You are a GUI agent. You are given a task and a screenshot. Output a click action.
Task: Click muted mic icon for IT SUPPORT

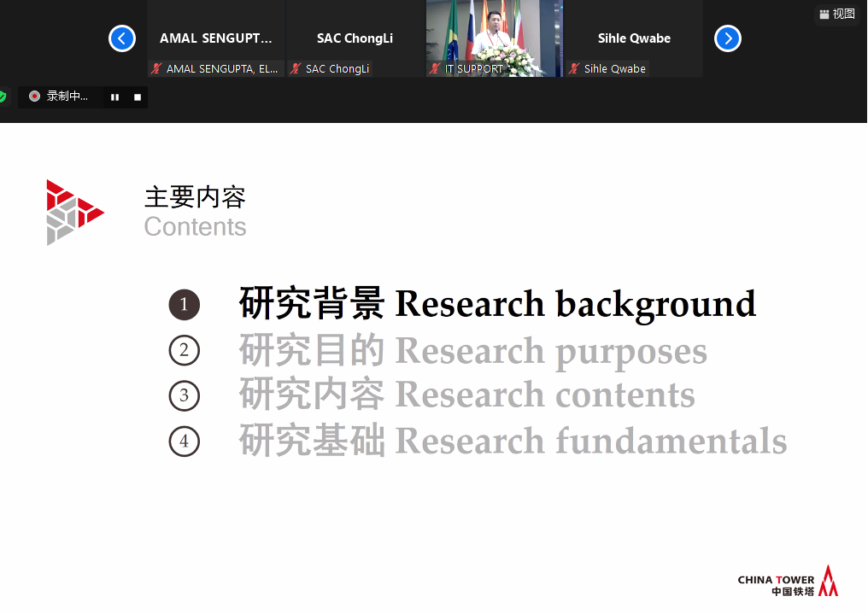coord(435,68)
